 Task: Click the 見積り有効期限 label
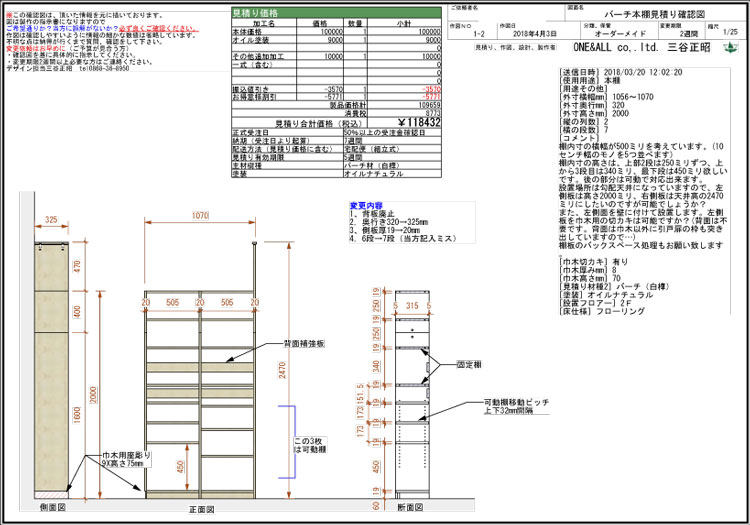pos(257,157)
